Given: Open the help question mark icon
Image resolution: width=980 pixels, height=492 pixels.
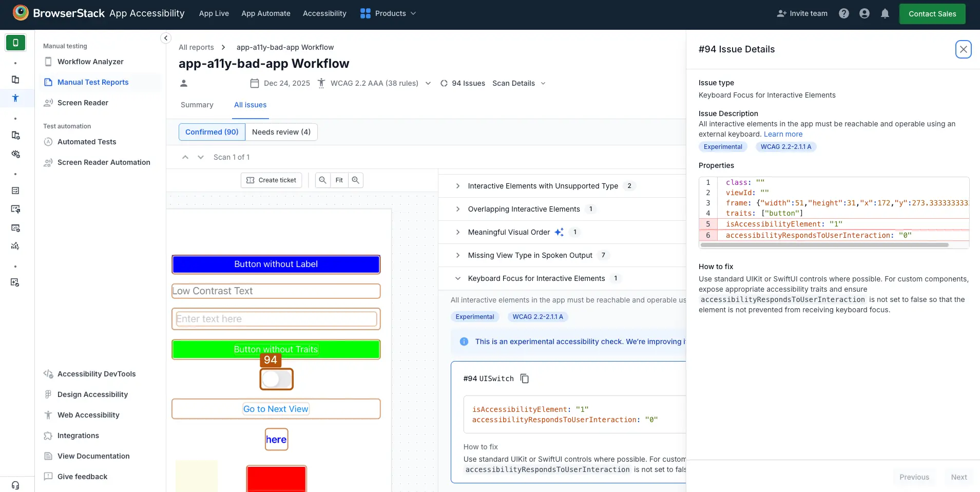Looking at the screenshot, I should (x=843, y=14).
